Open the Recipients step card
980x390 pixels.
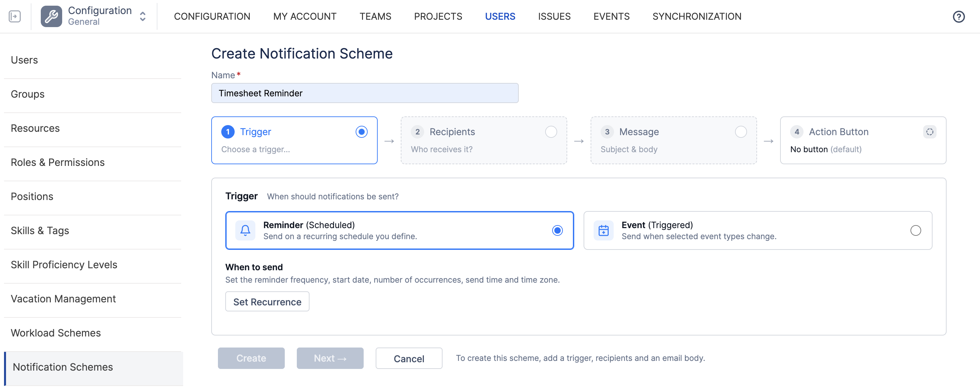[x=484, y=140]
